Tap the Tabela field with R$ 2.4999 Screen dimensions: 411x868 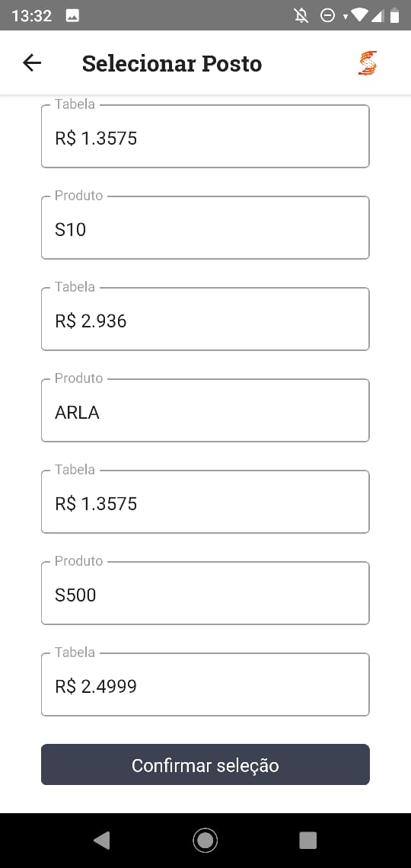205,685
